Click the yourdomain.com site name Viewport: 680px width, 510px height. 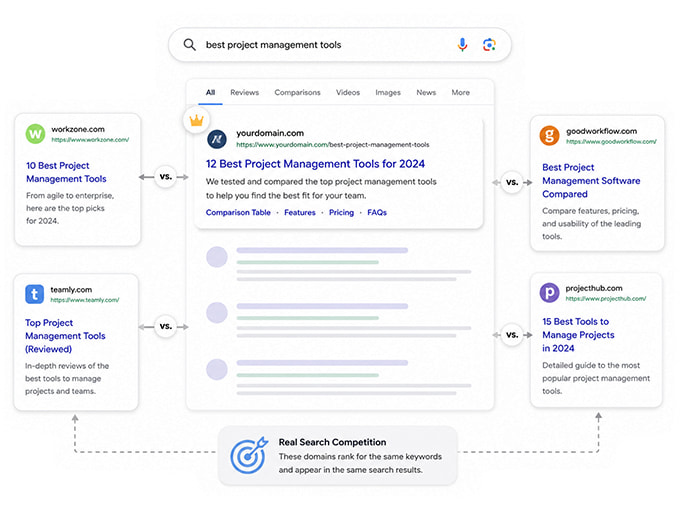pyautogui.click(x=270, y=133)
